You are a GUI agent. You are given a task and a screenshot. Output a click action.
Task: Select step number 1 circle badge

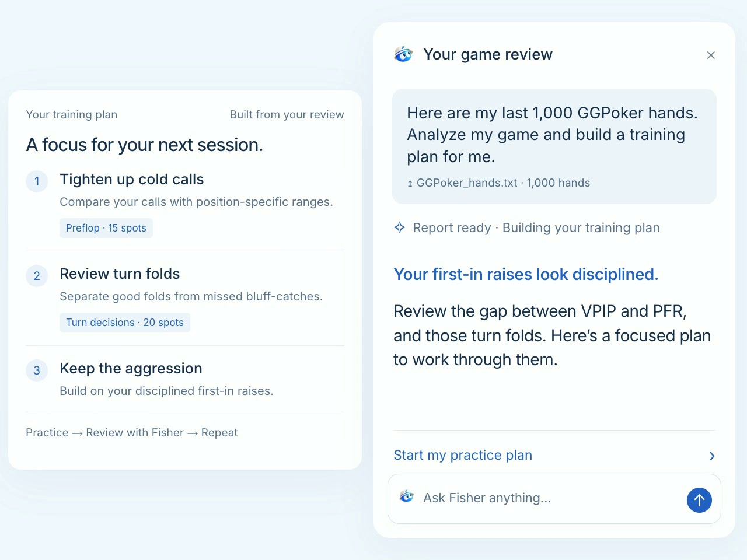[37, 181]
